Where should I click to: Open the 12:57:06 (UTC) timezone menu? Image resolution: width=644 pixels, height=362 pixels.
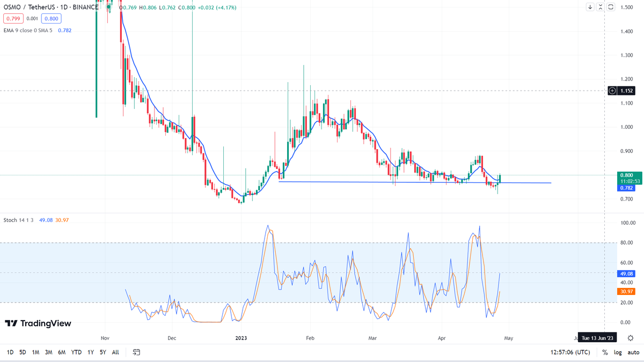[570, 352]
